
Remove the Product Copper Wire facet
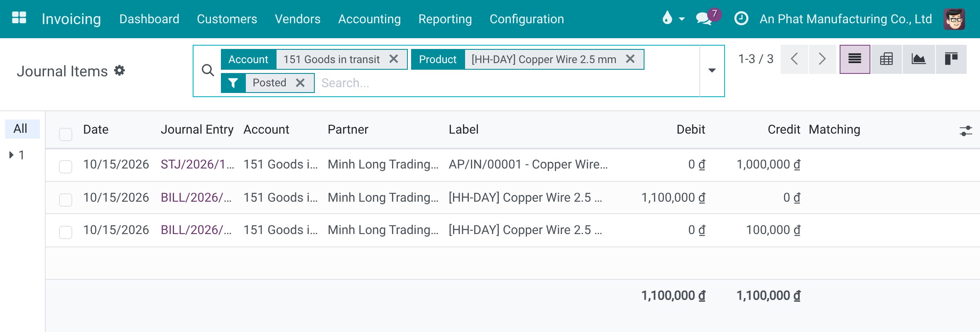pos(630,59)
